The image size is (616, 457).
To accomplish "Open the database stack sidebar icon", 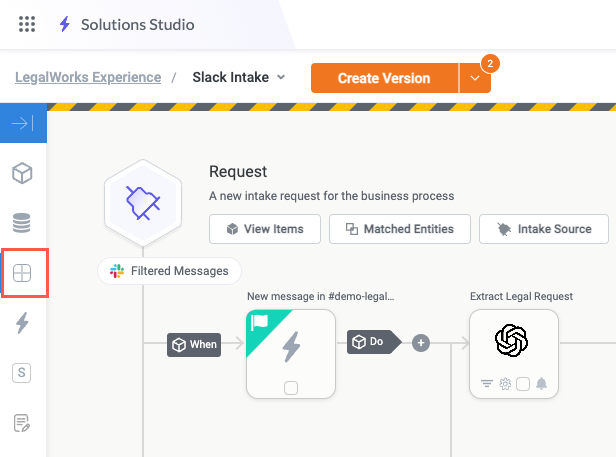I will [x=22, y=222].
